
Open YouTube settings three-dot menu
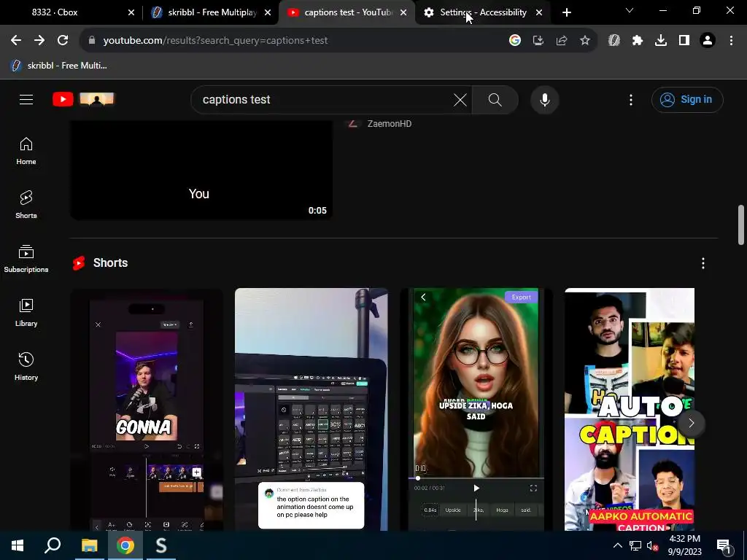pyautogui.click(x=631, y=99)
